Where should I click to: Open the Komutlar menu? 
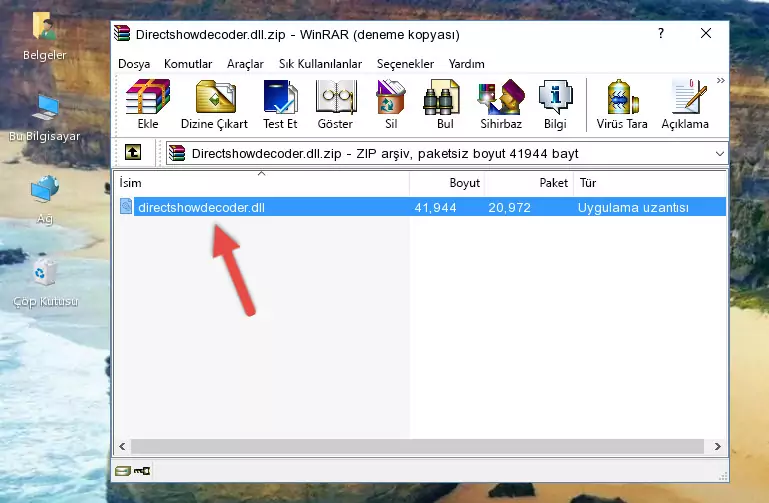coord(188,64)
